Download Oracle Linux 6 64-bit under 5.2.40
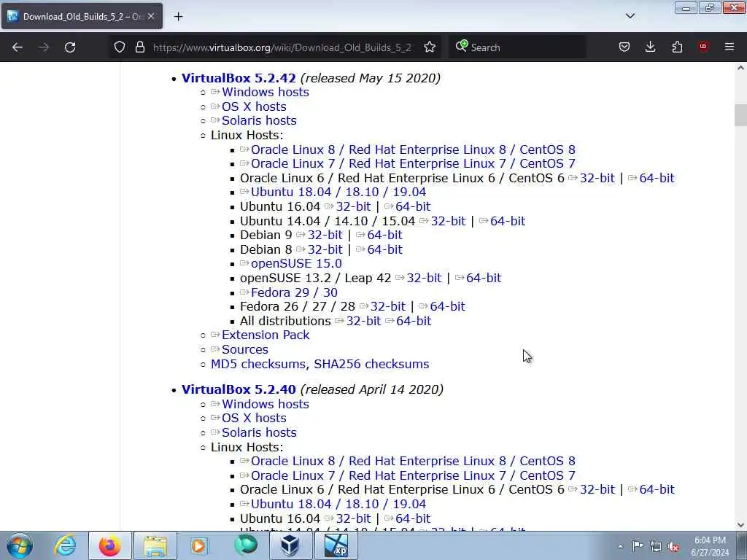Screen dimensions: 747x560 point(657,489)
